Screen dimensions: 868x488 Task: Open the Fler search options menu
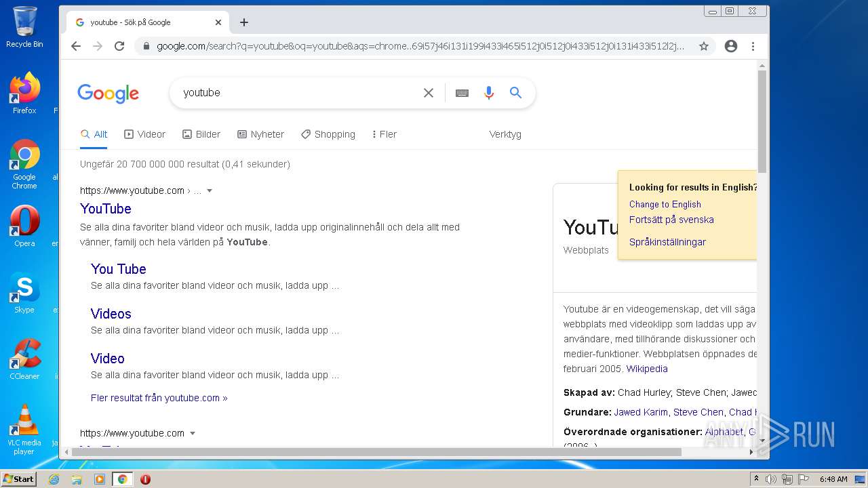384,134
